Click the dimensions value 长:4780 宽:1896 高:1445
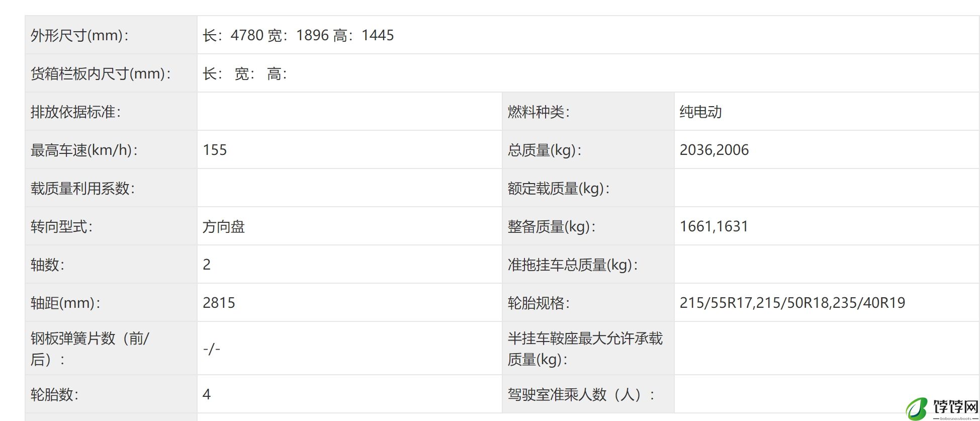 [298, 35]
